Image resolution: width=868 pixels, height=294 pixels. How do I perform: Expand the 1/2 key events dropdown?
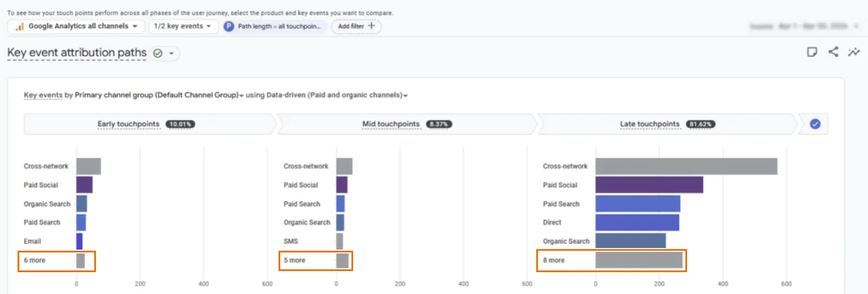click(183, 26)
